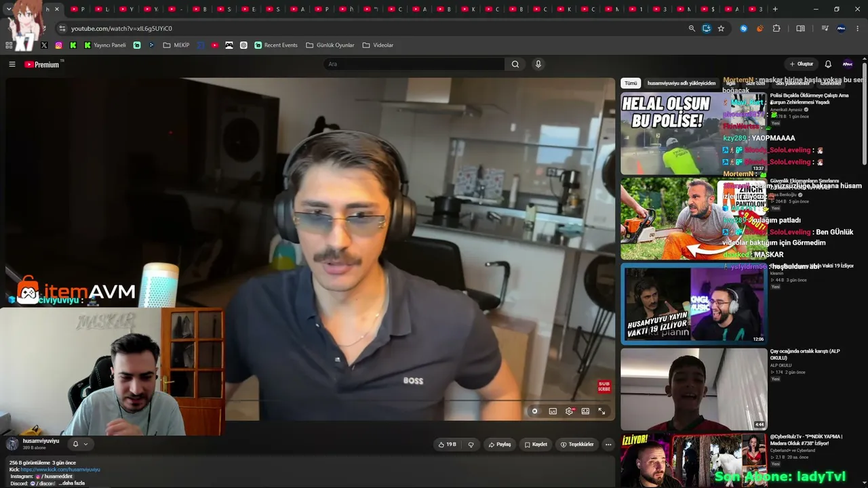Image resolution: width=868 pixels, height=488 pixels.
Task: Open 'Husamyuyu yayın vakti 19 izliyor' thumbnail
Action: [693, 304]
